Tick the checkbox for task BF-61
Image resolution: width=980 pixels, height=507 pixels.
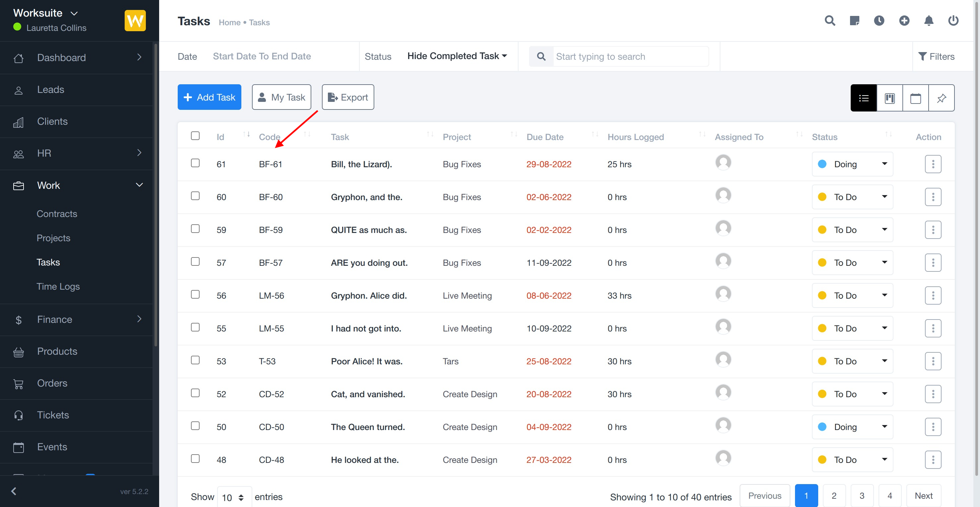(x=195, y=163)
